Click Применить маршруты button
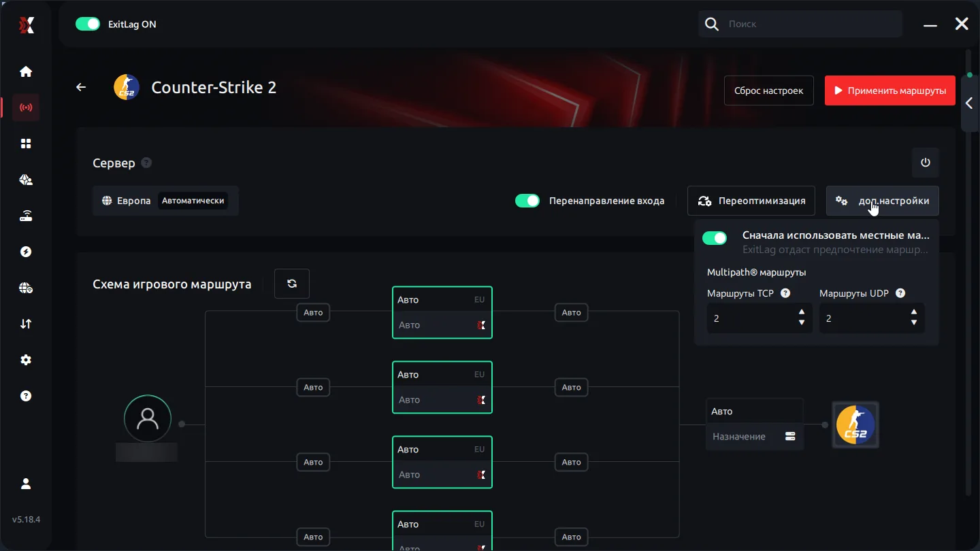The height and width of the screenshot is (551, 980). click(890, 90)
